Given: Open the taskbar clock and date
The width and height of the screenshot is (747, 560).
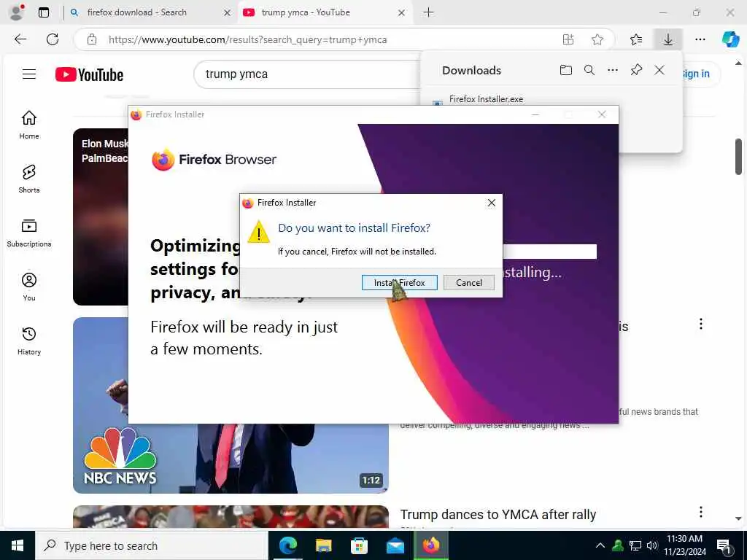Looking at the screenshot, I should point(684,545).
